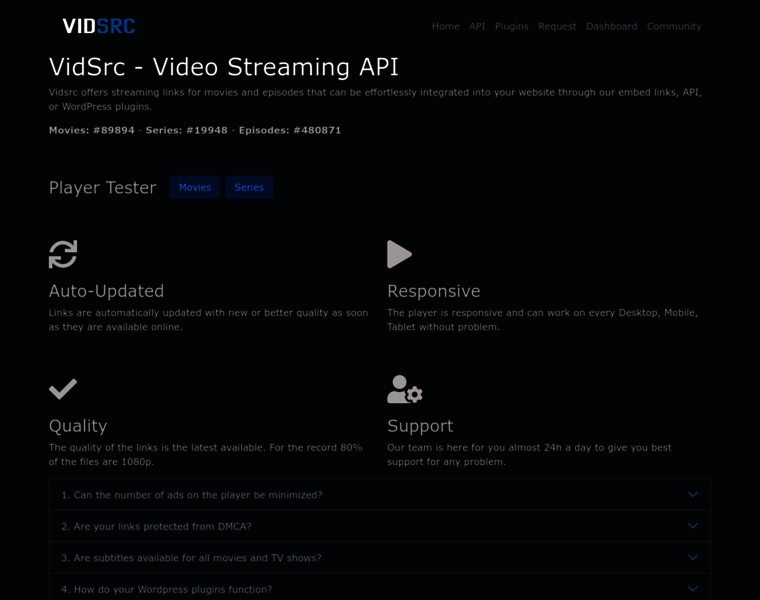Open the API navigation link

(x=477, y=26)
